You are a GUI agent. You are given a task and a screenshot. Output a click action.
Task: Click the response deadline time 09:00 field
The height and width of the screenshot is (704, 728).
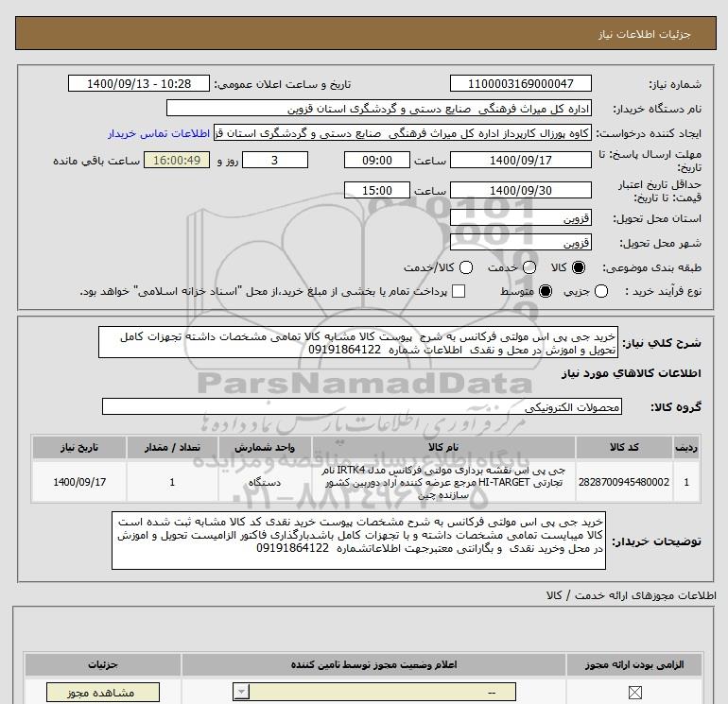pos(377,160)
